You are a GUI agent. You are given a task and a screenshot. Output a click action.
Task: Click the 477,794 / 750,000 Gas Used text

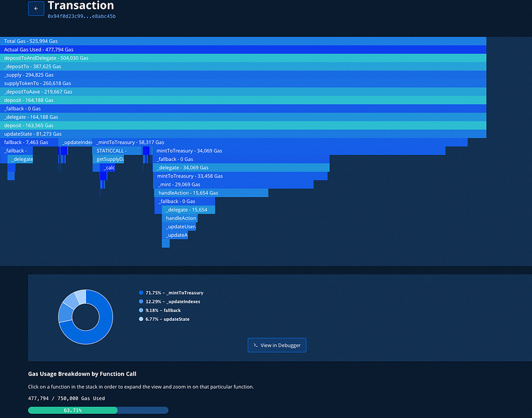[x=66, y=398]
